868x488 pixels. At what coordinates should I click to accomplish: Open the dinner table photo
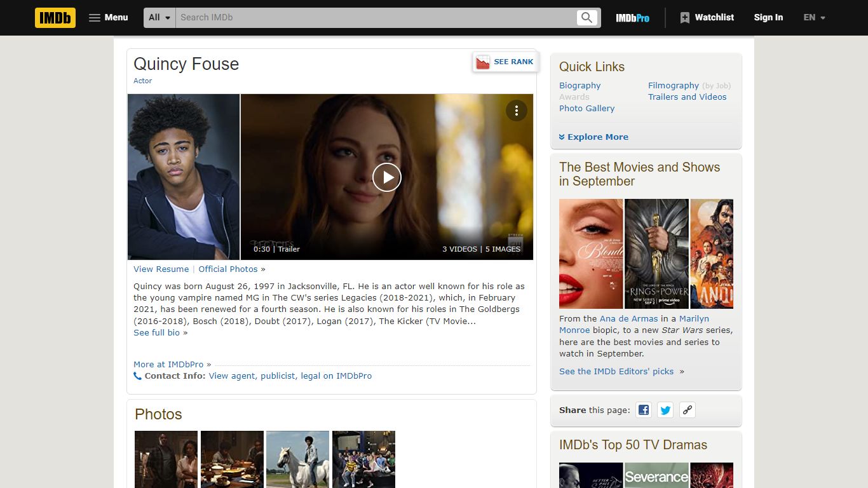[232, 459]
